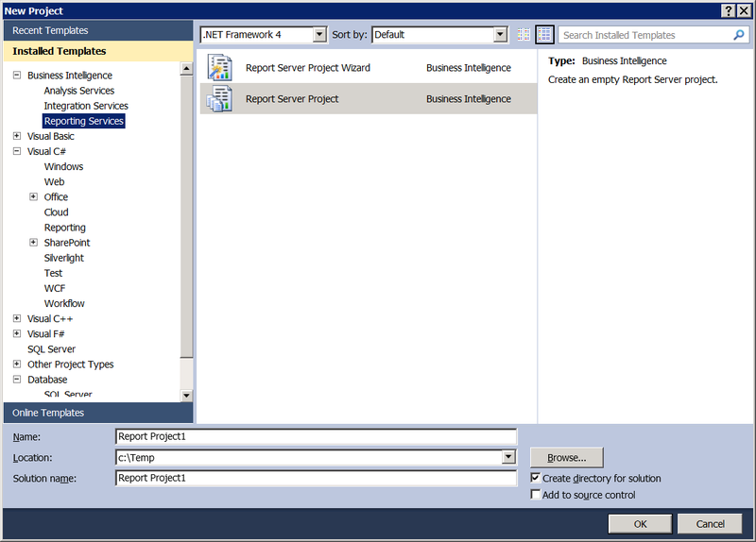Click the OK button
Image resolution: width=756 pixels, height=542 pixels.
click(640, 524)
